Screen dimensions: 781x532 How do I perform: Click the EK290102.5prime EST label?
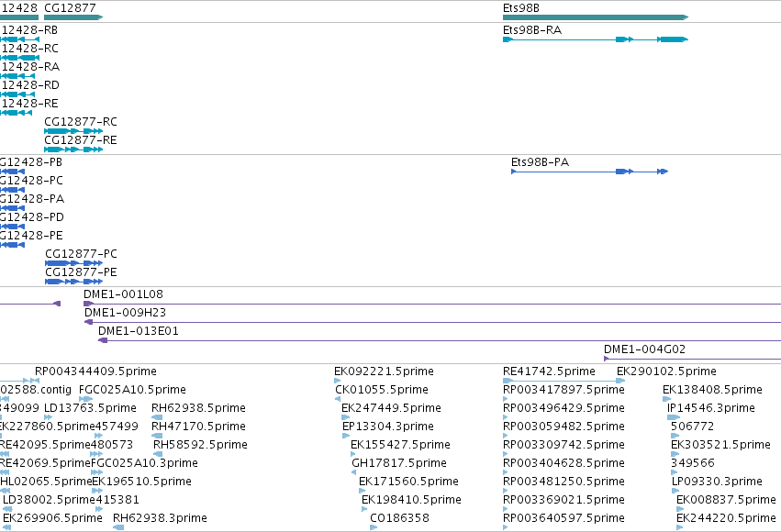[x=666, y=371]
